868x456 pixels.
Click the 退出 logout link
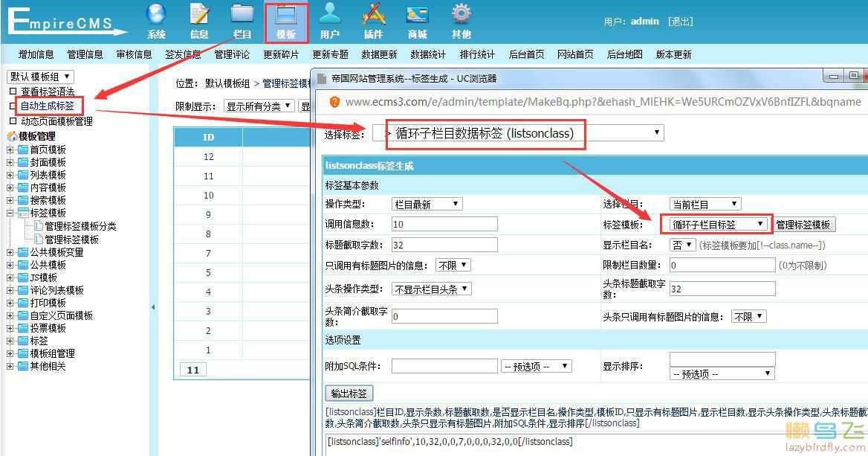point(680,22)
